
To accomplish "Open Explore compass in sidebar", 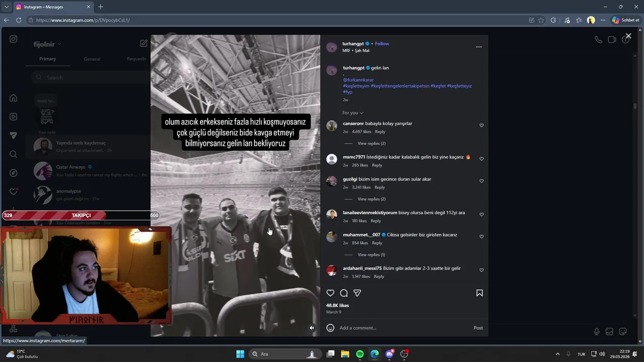I will click(14, 173).
